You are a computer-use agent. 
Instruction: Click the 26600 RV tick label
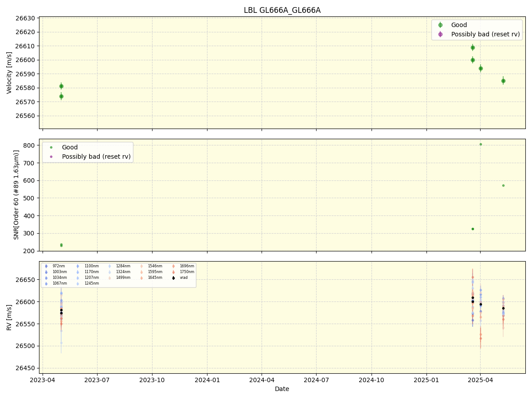pyautogui.click(x=26, y=302)
